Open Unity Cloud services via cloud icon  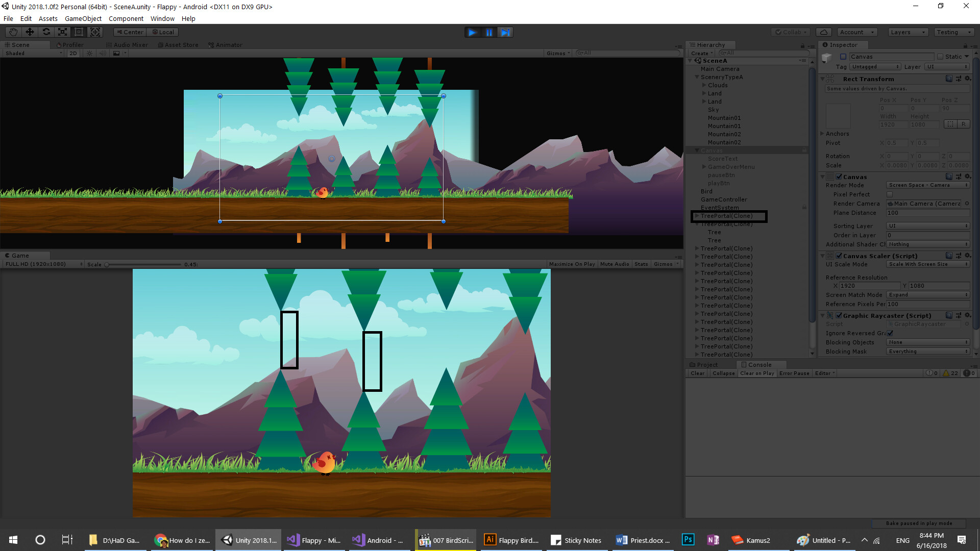pyautogui.click(x=824, y=32)
